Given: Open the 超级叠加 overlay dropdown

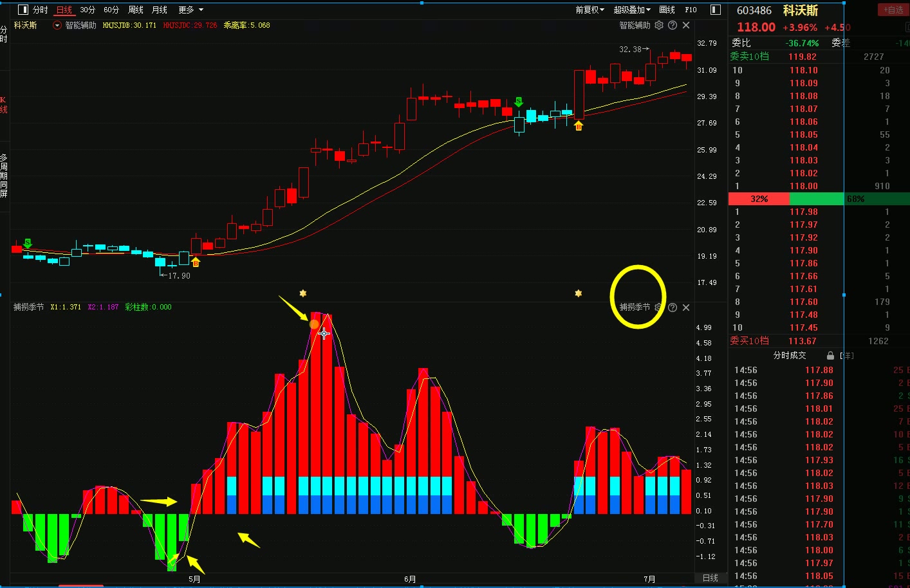Looking at the screenshot, I should click(x=632, y=10).
